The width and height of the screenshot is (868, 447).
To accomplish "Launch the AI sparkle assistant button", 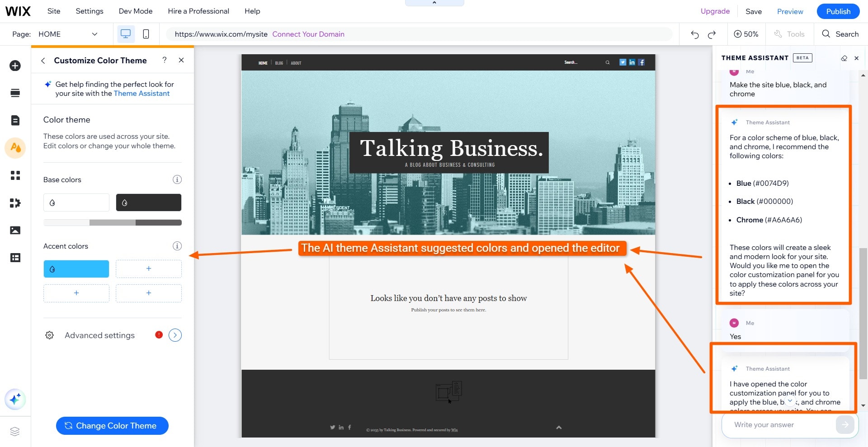I will (x=15, y=400).
